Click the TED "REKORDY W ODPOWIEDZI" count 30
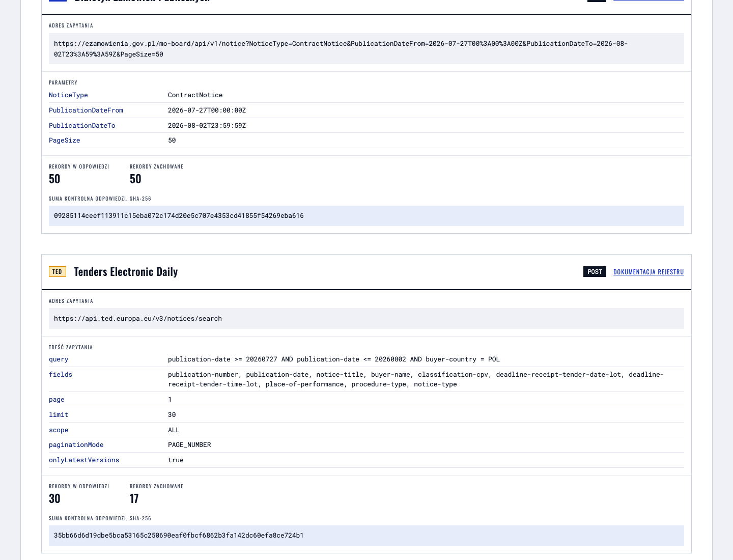 pos(54,499)
